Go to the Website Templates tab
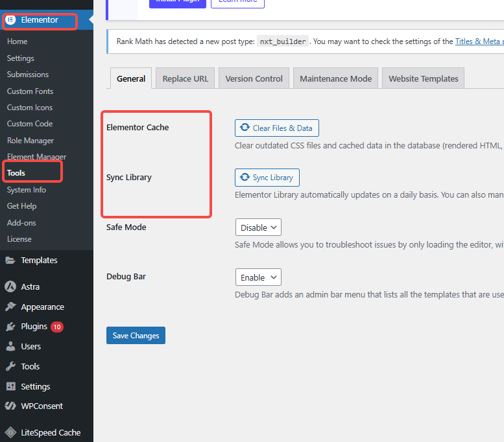Viewport: 504px width, 442px height. [423, 78]
